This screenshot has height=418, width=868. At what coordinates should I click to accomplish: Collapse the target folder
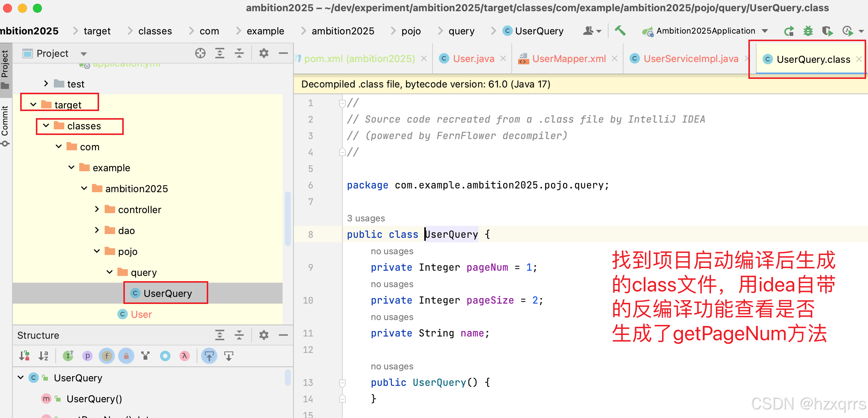pos(33,105)
